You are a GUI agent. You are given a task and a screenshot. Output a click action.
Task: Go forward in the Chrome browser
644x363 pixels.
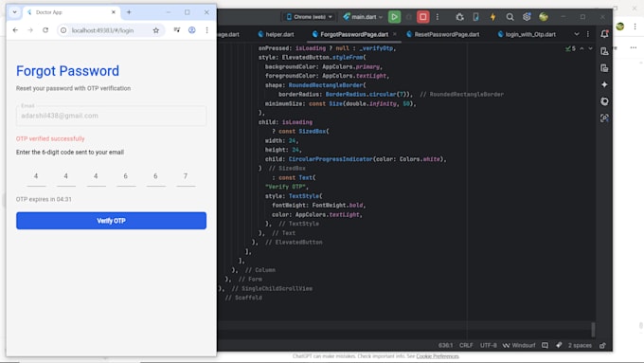click(x=30, y=30)
